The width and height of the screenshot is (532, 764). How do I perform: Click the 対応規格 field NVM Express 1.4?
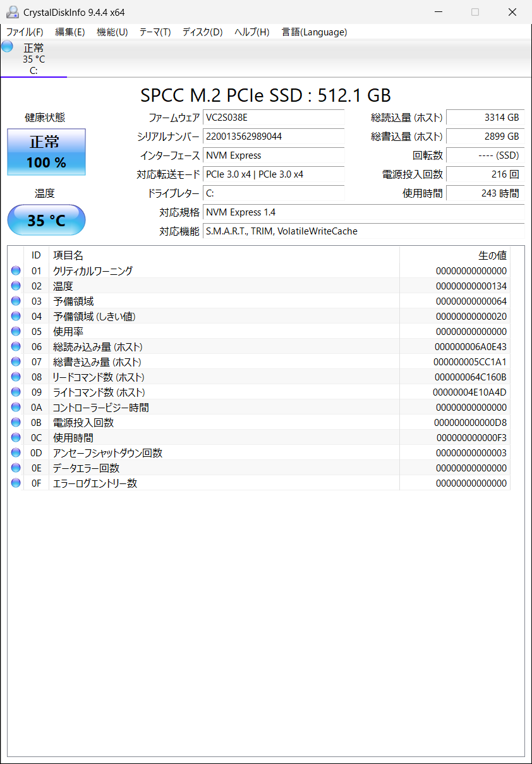(x=363, y=212)
